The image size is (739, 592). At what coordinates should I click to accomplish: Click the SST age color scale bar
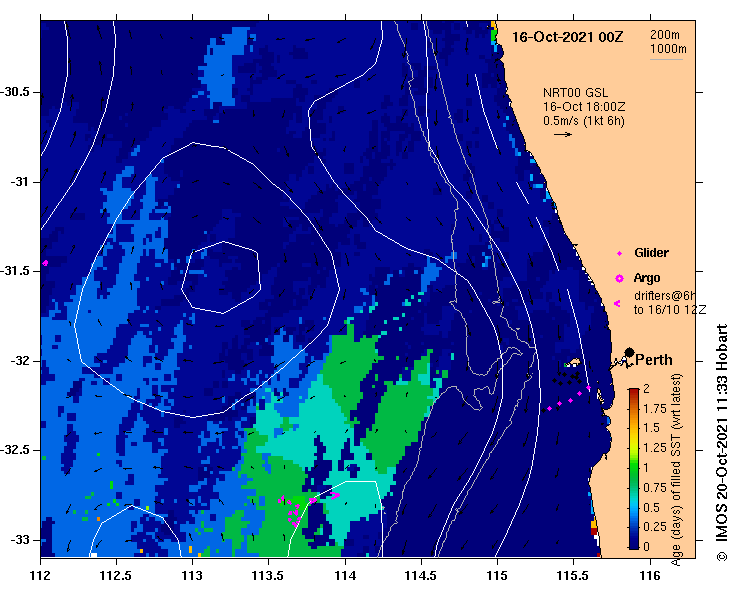point(634,469)
